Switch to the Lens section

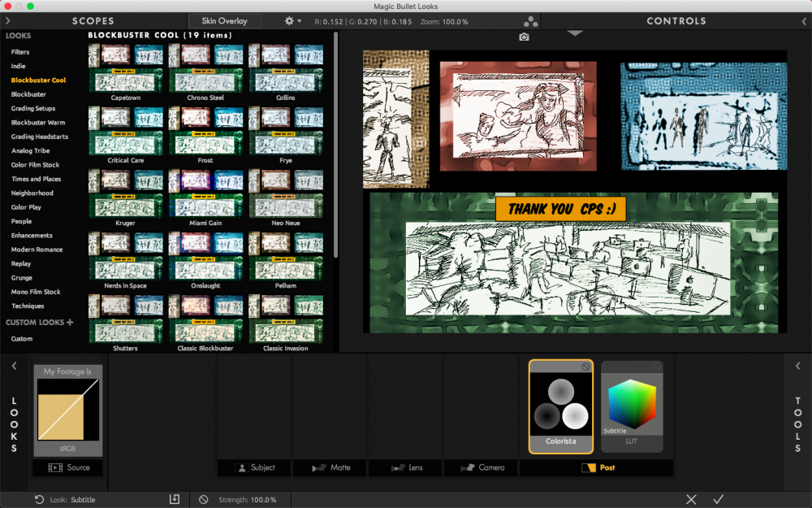point(406,467)
